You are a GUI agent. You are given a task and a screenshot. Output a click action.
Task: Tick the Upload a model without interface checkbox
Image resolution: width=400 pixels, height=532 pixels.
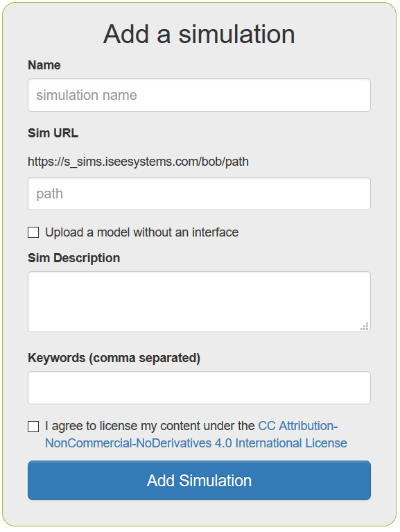(33, 233)
